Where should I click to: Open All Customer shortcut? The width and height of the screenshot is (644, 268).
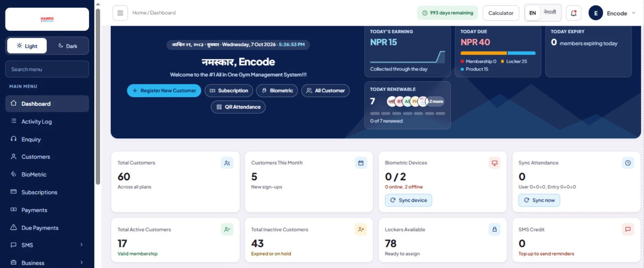pos(326,90)
